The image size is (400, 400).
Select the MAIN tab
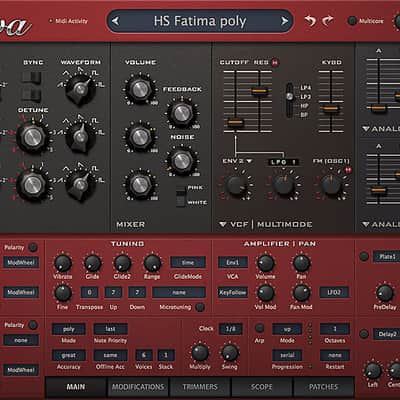(x=76, y=387)
